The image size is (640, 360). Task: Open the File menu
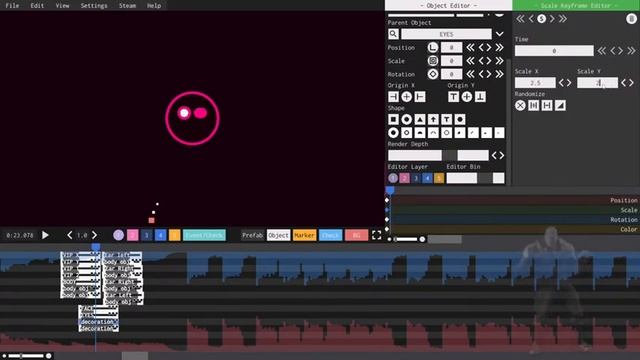12,5
